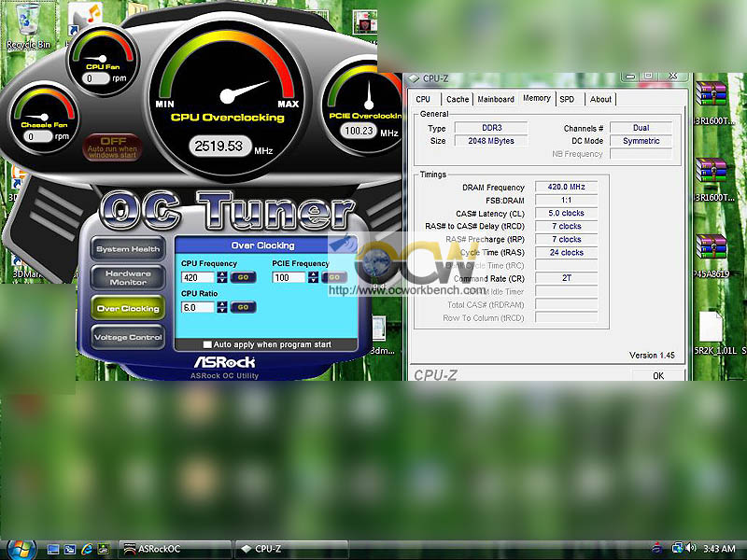This screenshot has height=560, width=747.
Task: Switch to CPU-Z taskbar button
Action: tap(291, 549)
